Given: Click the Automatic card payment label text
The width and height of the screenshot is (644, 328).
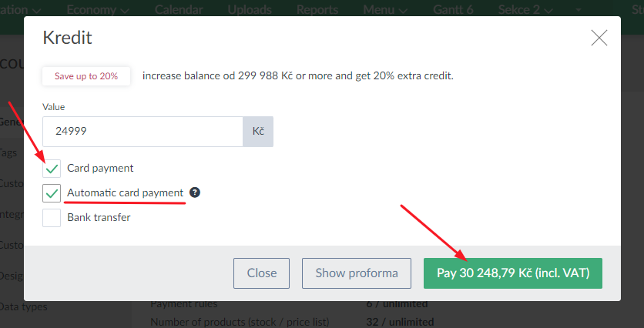Looking at the screenshot, I should [126, 192].
